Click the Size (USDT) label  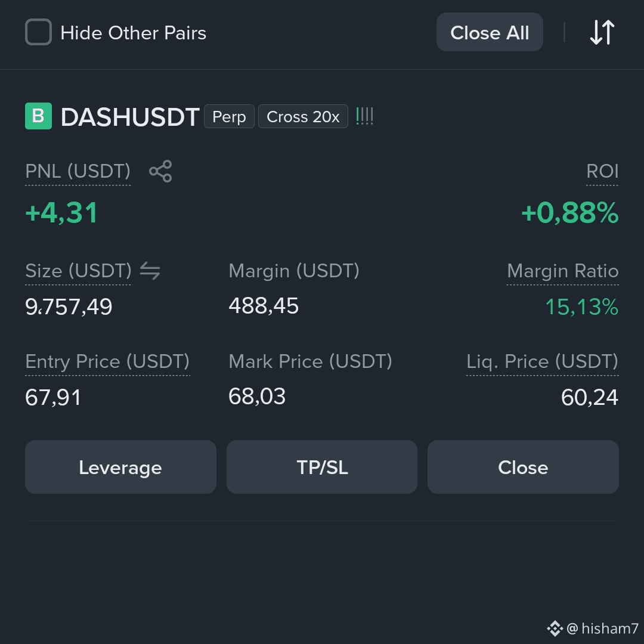click(x=79, y=271)
